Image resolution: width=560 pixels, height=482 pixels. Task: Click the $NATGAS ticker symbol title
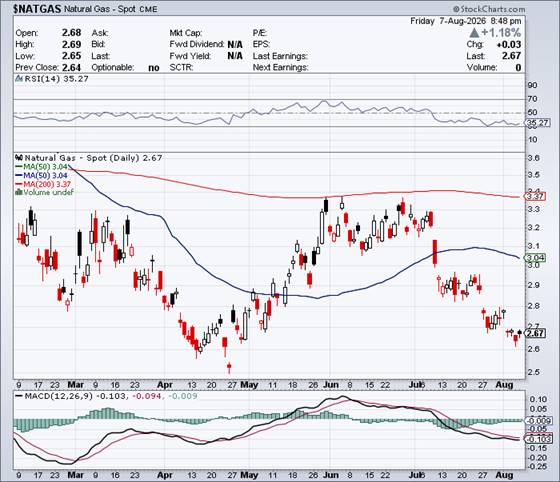[37, 9]
